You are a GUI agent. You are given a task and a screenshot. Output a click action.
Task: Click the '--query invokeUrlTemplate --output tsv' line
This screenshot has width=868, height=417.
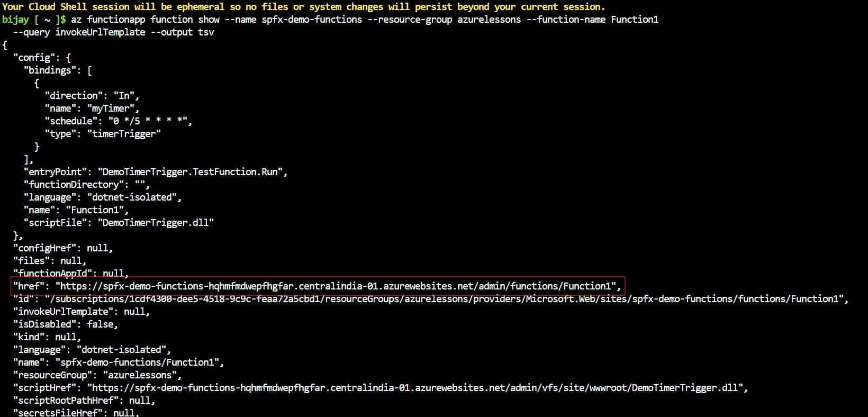click(x=113, y=32)
